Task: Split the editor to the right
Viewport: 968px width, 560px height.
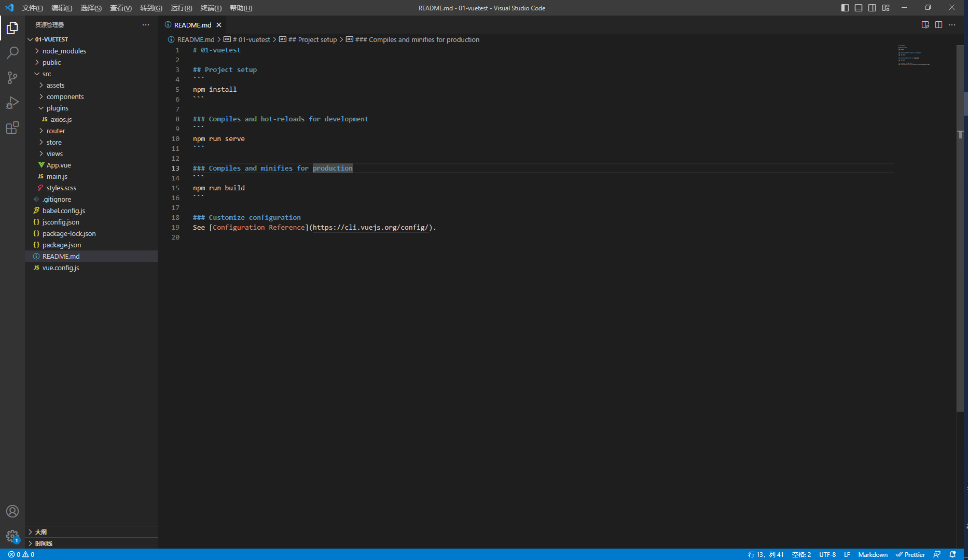Action: (x=938, y=25)
